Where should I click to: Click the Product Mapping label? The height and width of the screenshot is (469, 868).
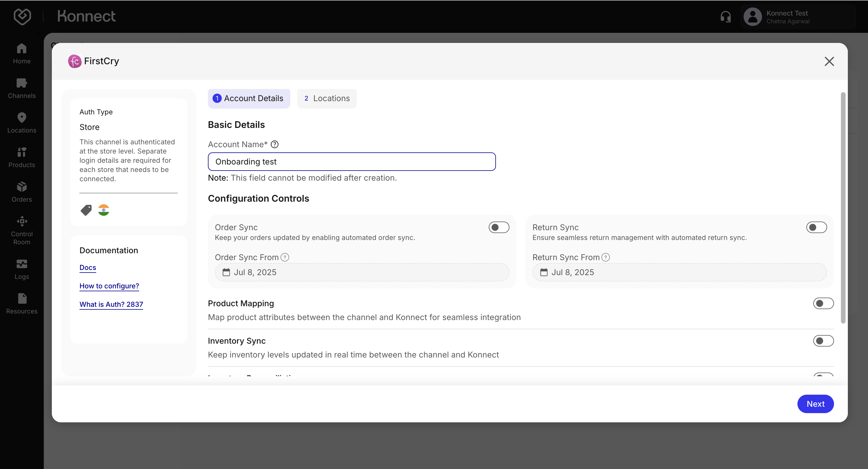pyautogui.click(x=241, y=303)
